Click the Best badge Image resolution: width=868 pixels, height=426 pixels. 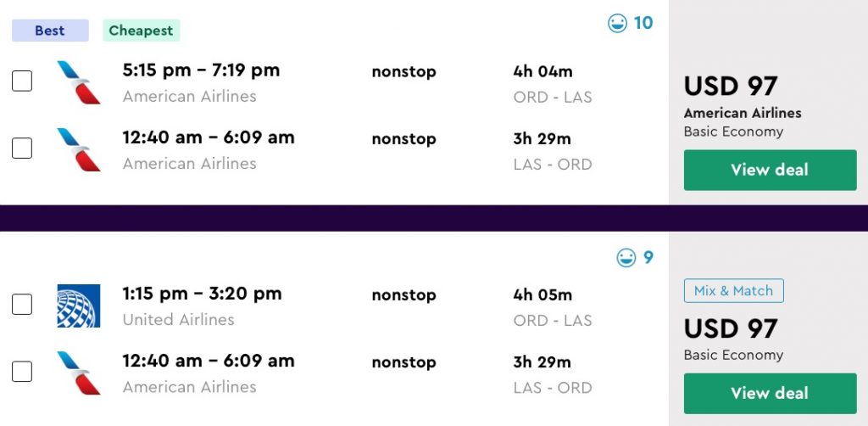pos(50,31)
